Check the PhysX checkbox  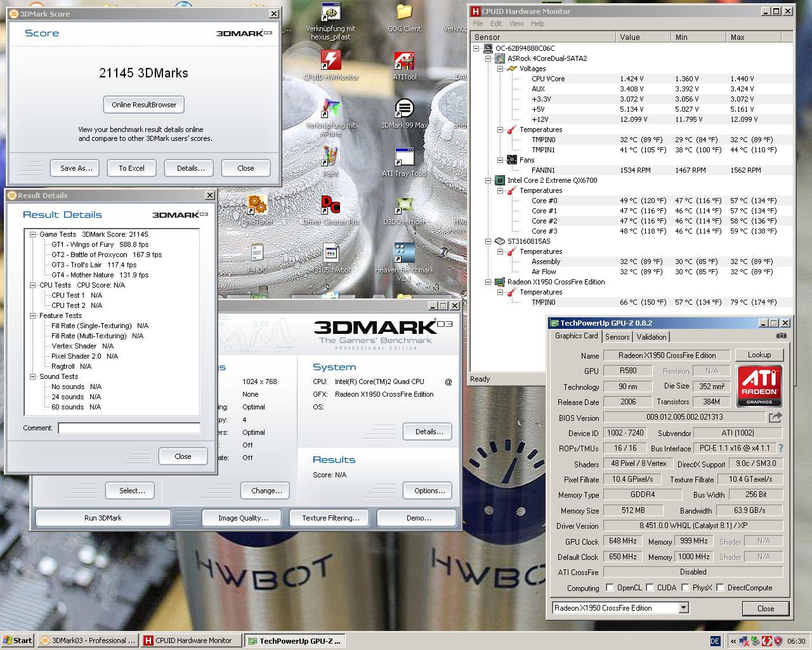[685, 588]
